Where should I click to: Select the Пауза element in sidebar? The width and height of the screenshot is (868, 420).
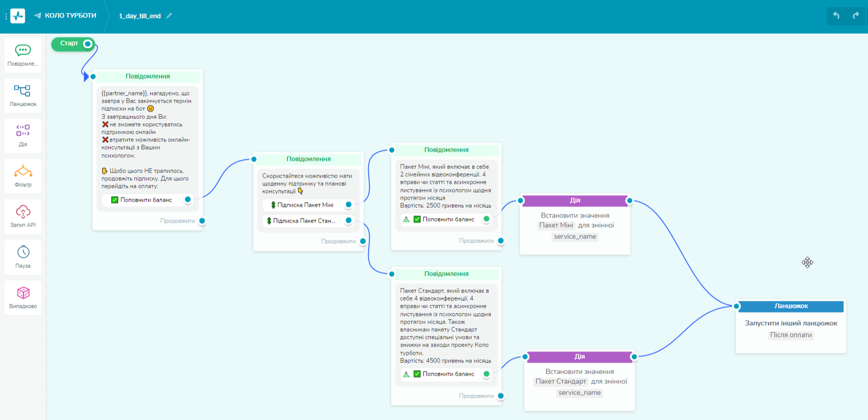[x=23, y=257]
